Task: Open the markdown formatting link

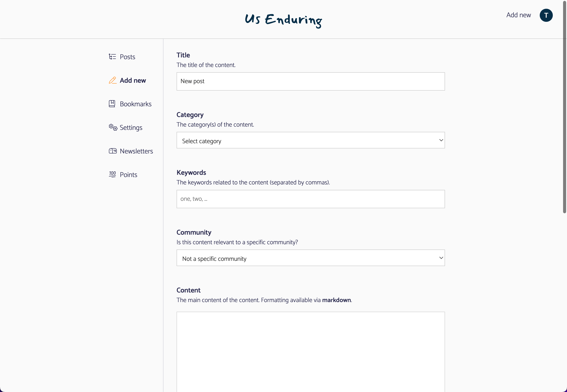Action: [x=336, y=300]
